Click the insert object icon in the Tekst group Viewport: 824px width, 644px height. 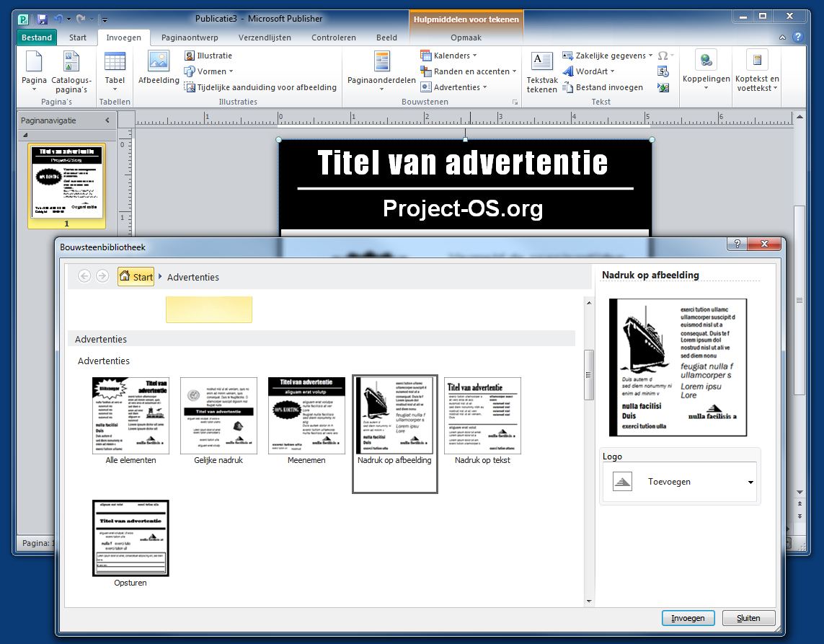(x=663, y=87)
